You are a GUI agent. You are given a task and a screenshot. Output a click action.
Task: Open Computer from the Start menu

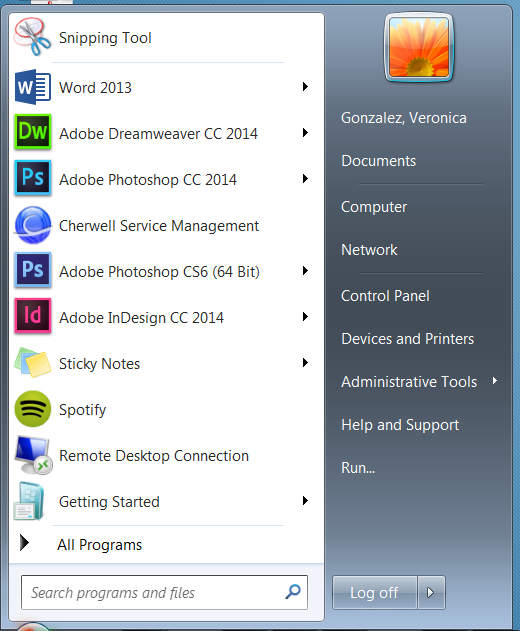(374, 207)
